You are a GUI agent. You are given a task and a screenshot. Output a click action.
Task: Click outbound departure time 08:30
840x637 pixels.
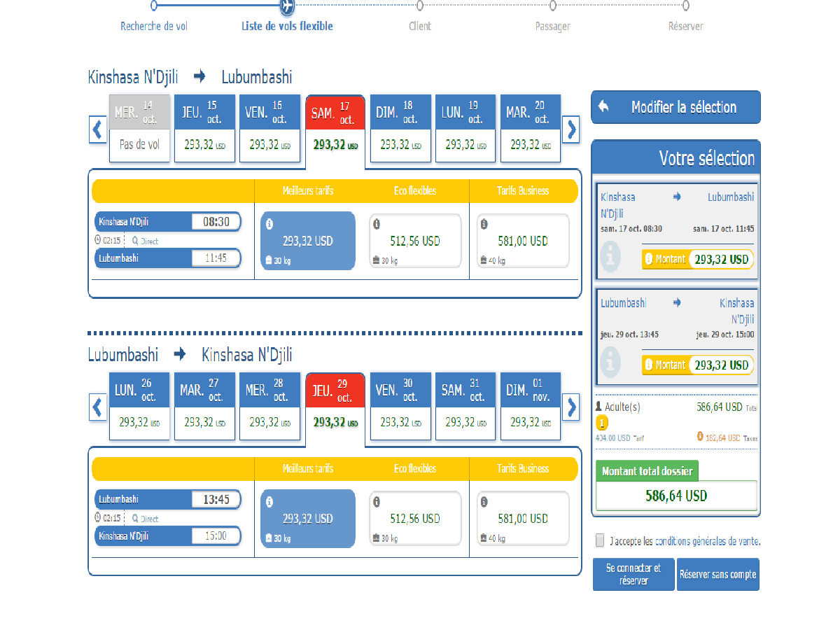[x=216, y=222]
